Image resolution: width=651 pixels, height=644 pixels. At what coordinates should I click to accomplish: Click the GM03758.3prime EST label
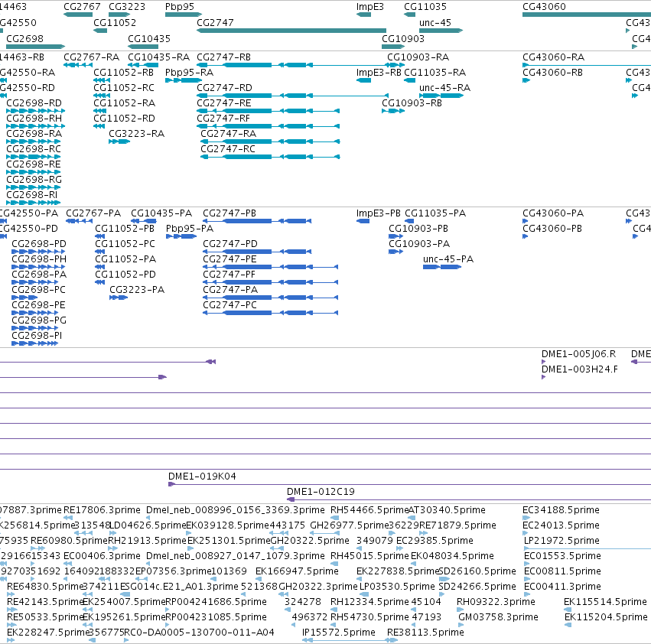(x=498, y=617)
